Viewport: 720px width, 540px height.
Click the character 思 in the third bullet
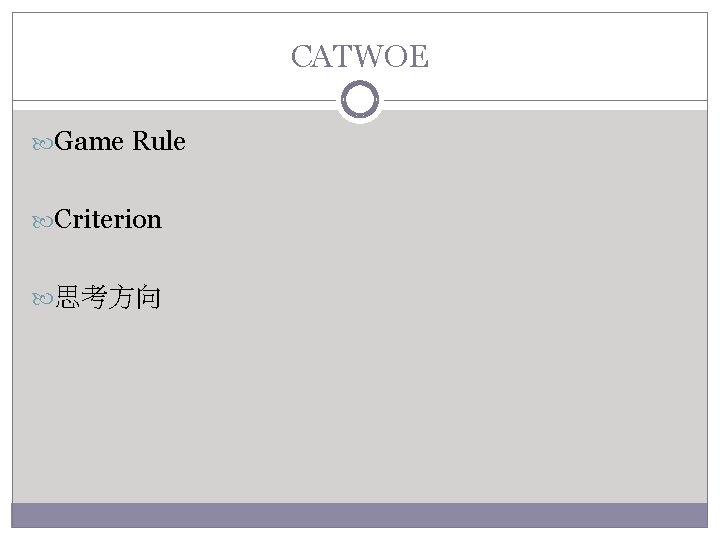click(x=68, y=297)
